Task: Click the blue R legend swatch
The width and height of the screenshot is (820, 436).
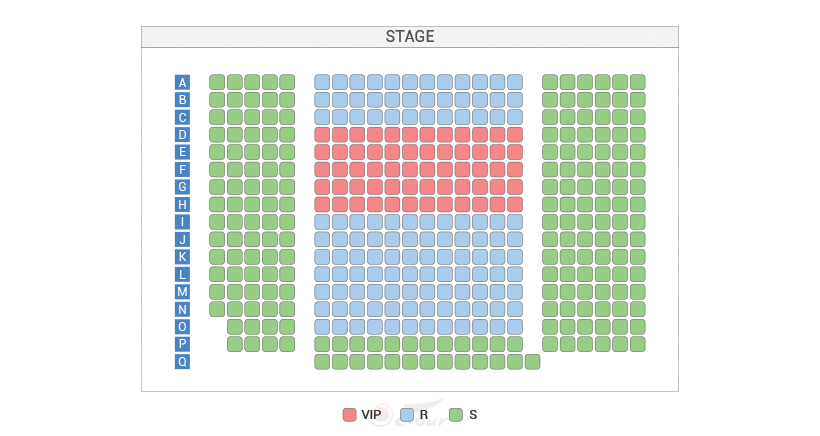Action: pyautogui.click(x=407, y=415)
